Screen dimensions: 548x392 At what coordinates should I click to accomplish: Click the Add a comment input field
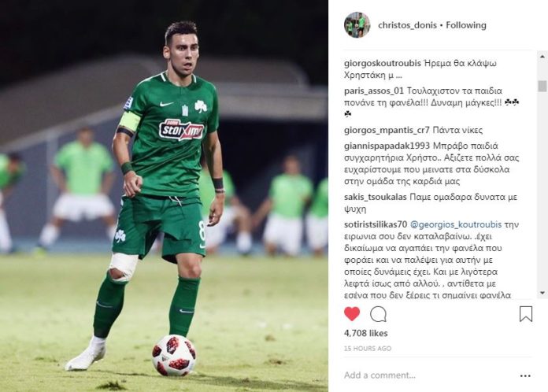[x=428, y=375]
